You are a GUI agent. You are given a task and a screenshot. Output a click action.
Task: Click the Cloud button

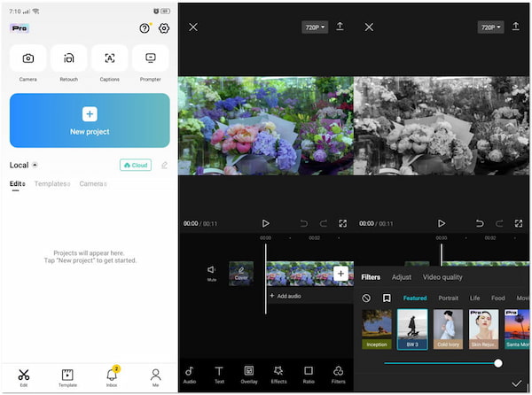coord(136,165)
